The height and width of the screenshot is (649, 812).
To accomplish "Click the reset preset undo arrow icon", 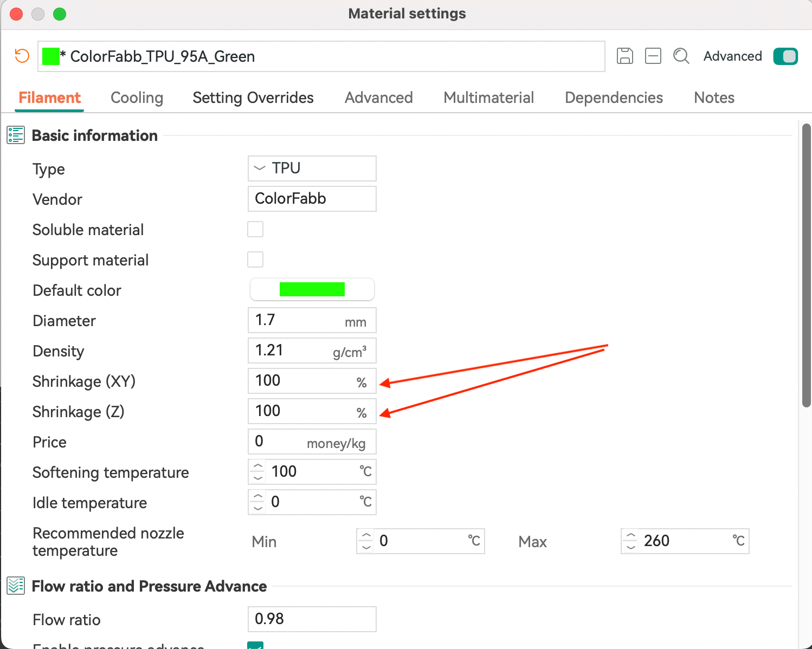I will click(x=22, y=56).
